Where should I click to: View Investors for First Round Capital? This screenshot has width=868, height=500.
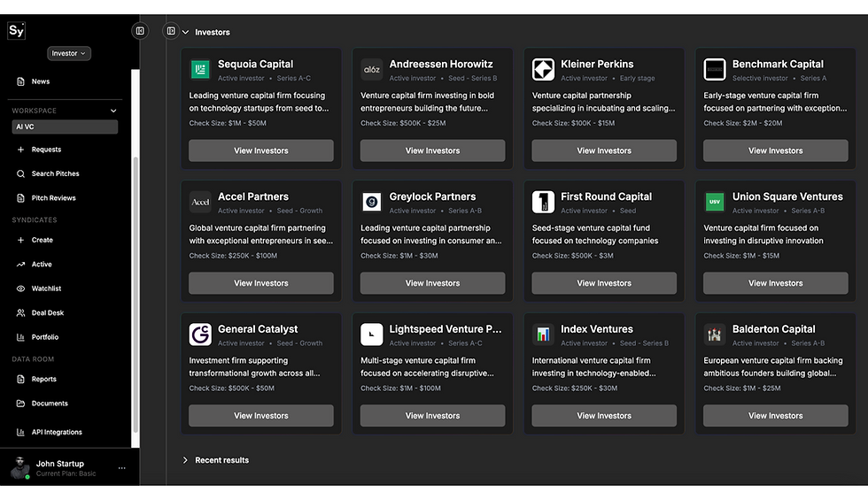604,283
